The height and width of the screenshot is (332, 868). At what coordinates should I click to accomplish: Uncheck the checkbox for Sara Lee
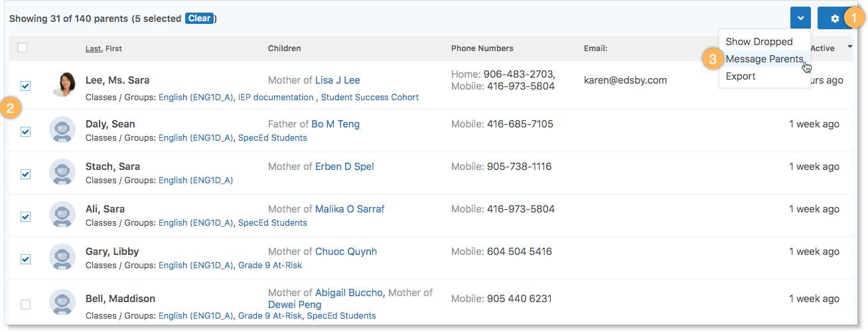25,86
